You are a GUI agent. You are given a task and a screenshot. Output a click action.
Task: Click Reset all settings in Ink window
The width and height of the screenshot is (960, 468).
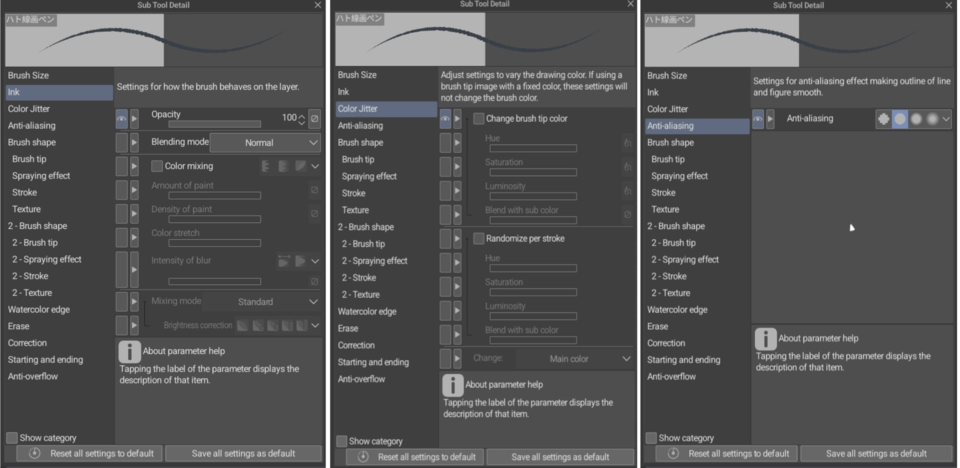[90, 454]
